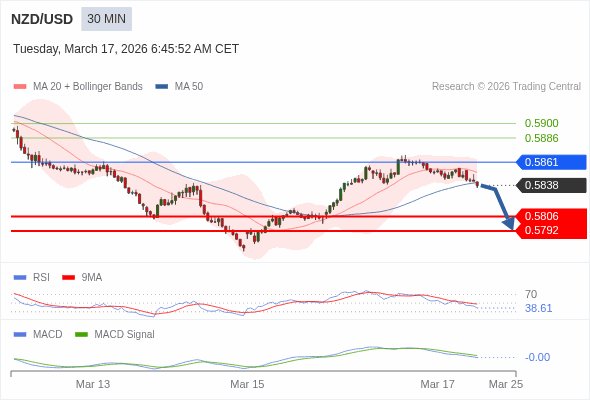Viewport: 590px width, 400px height.
Task: Click the 30 MIN timeframe badge
Action: 106,19
